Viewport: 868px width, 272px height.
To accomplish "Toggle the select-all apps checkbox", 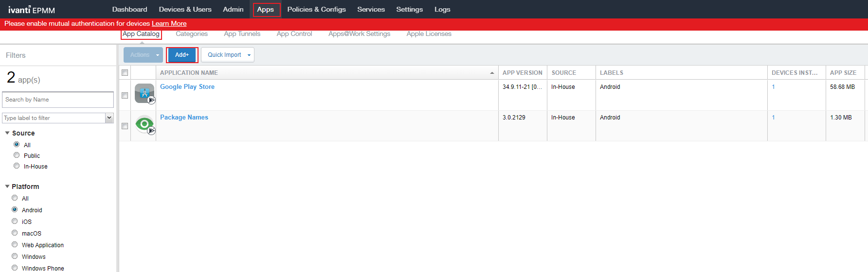I will pos(125,72).
